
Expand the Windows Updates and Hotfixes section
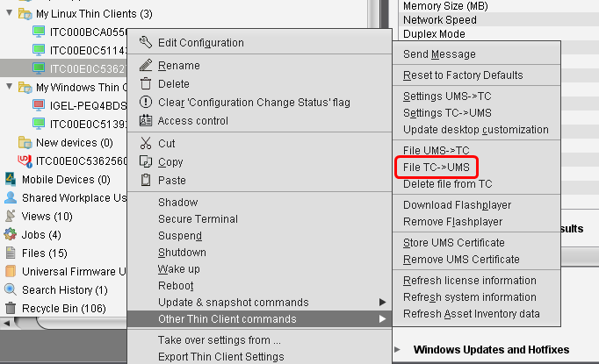point(399,350)
